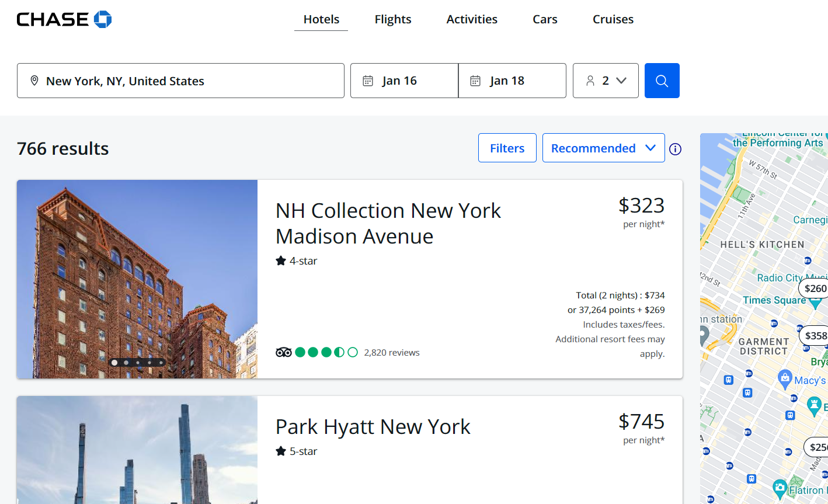This screenshot has width=828, height=504.
Task: Open calendar icon for Jan 18 check-out
Action: (475, 81)
